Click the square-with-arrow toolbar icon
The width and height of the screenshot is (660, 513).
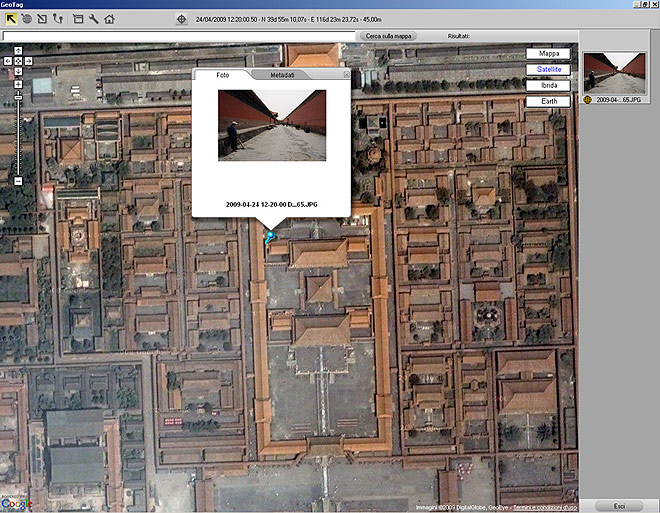42,19
